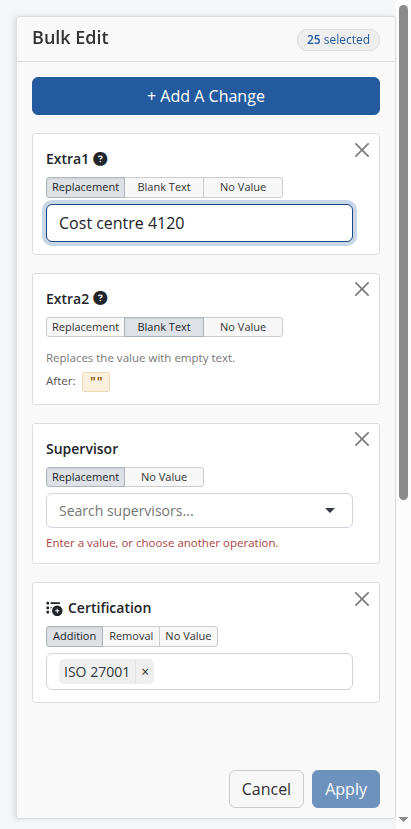Select Addition for Certification
This screenshot has width=411, height=829.
pos(75,636)
